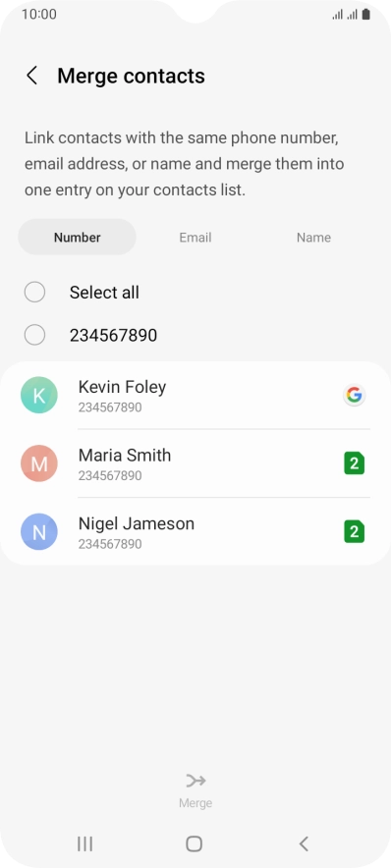Open recent apps from navigation bar
This screenshot has height=868, width=391.
tap(84, 843)
